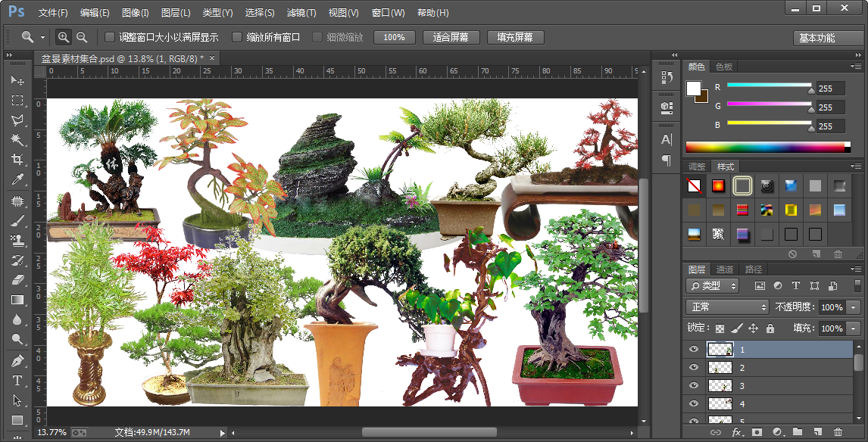Select the Crop tool
This screenshot has height=442, width=868.
pos(17,160)
